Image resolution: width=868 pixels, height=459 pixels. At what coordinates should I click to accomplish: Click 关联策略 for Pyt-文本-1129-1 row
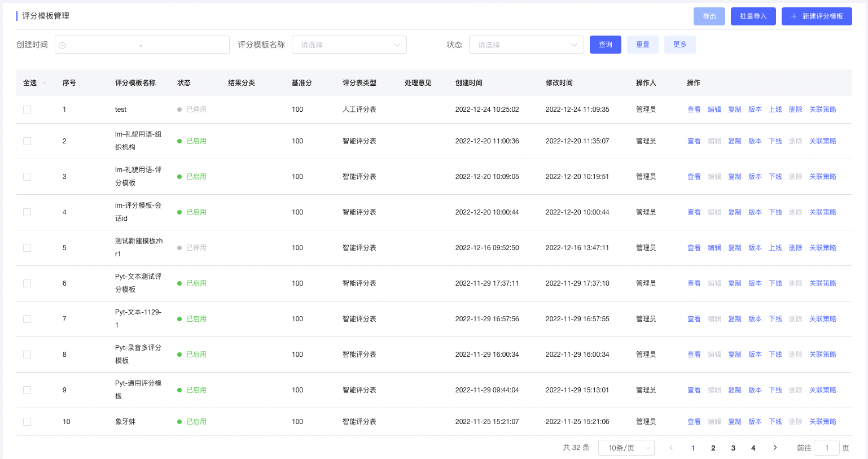(823, 319)
